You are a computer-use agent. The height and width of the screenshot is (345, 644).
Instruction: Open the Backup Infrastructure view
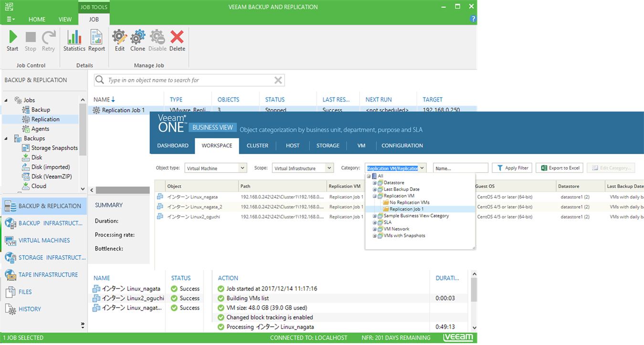(x=44, y=223)
